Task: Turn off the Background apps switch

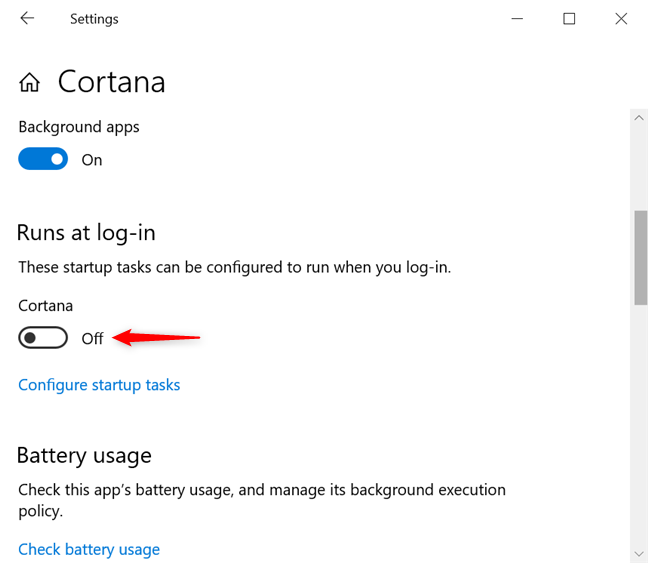Action: 43,159
